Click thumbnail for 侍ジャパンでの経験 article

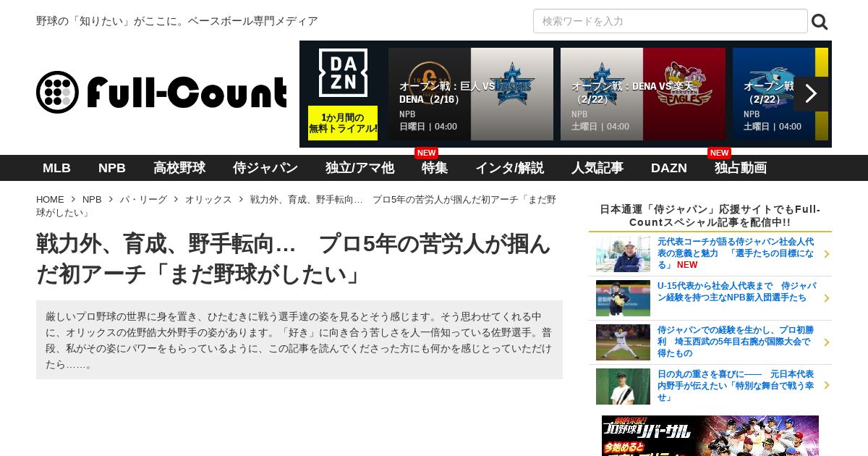(623, 342)
